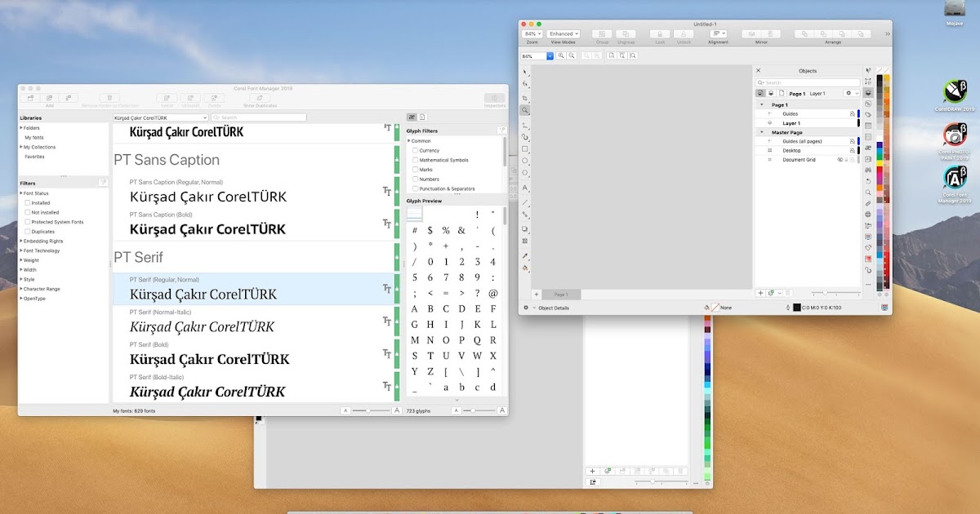Check the Not installed filter checkbox
This screenshot has height=514, width=980.
click(28, 212)
